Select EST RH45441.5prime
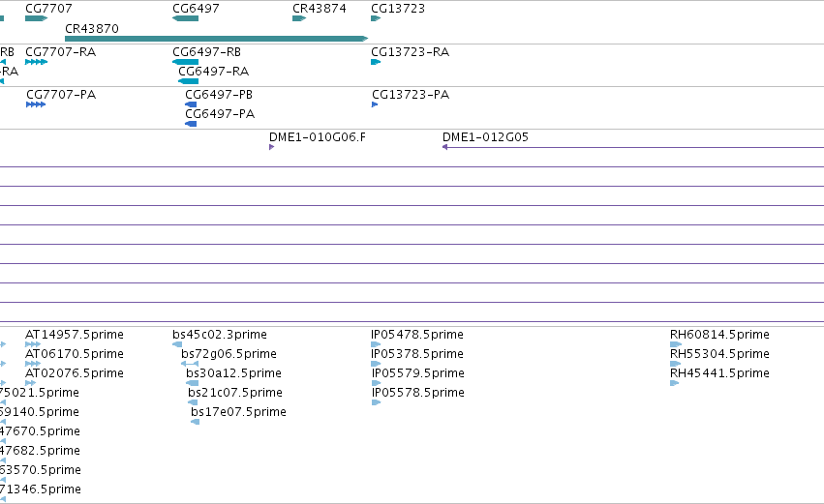824x504 pixels. 719,373
